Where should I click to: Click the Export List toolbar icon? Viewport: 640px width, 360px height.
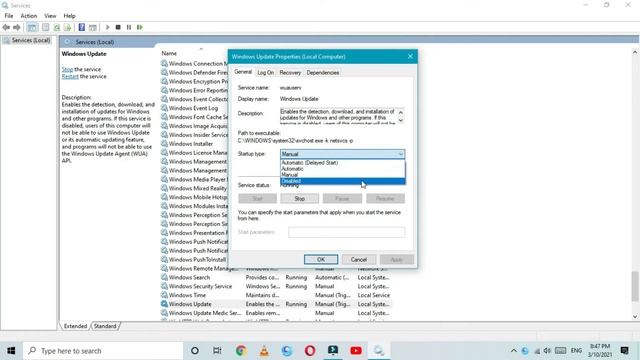[67, 27]
